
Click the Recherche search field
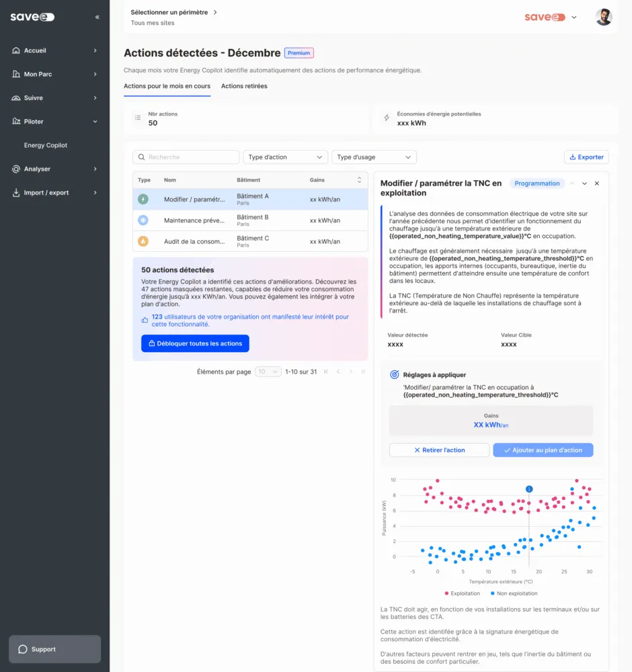coord(186,157)
